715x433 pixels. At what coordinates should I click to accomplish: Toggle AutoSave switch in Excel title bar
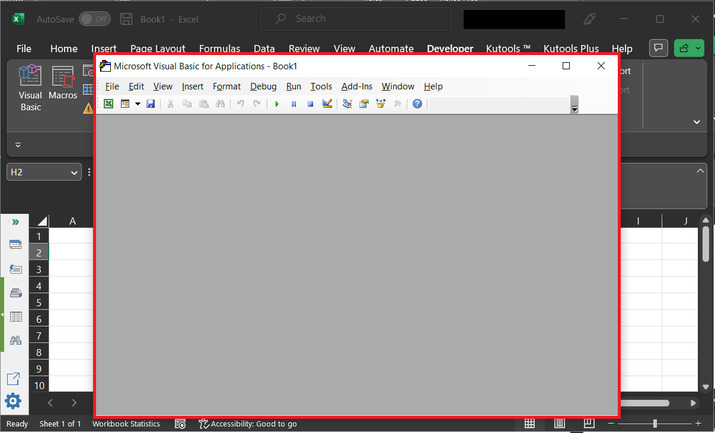tap(94, 19)
